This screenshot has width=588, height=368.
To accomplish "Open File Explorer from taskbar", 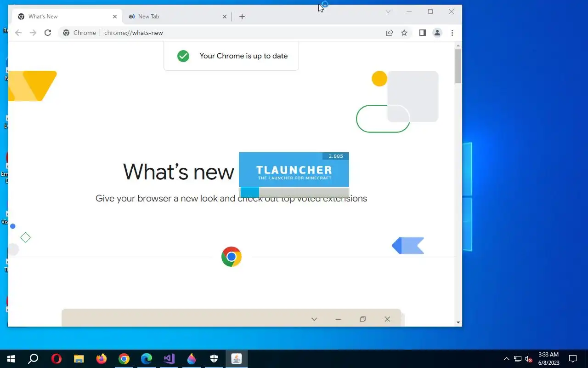I will click(79, 359).
